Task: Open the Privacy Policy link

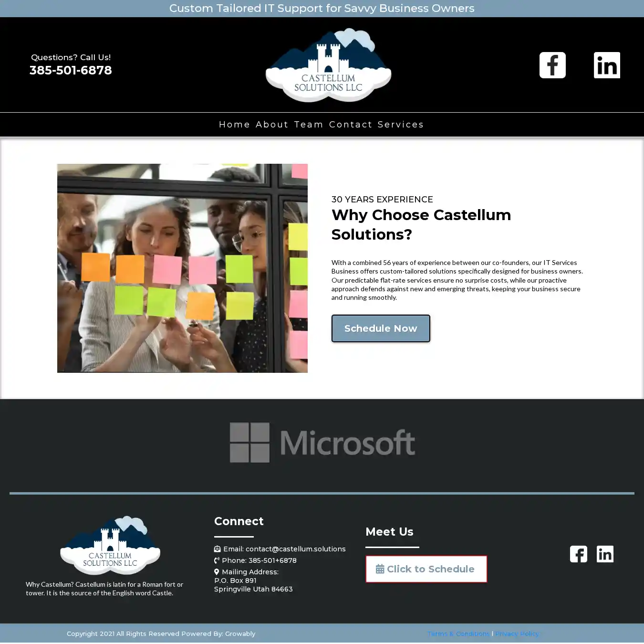Action: tap(517, 633)
